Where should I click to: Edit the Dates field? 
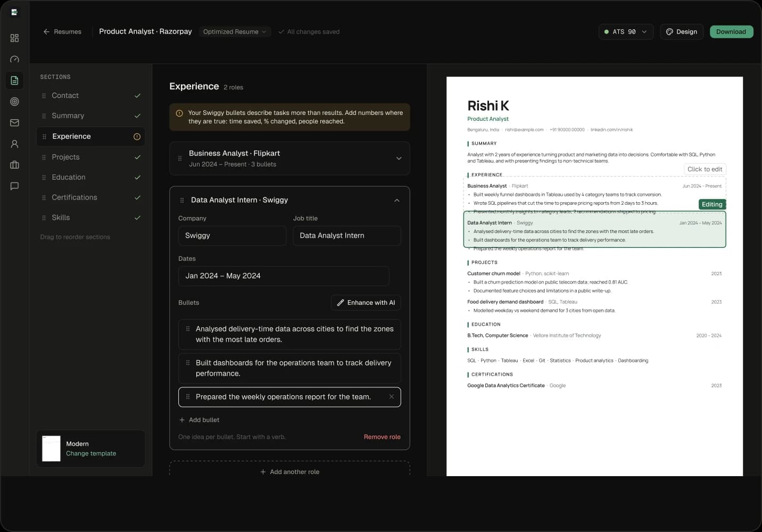[284, 276]
